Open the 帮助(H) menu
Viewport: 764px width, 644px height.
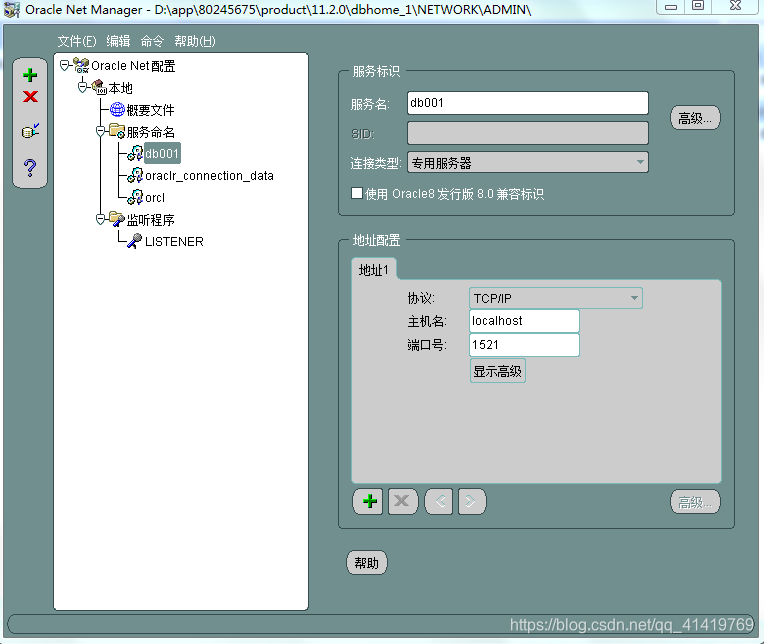pos(195,41)
